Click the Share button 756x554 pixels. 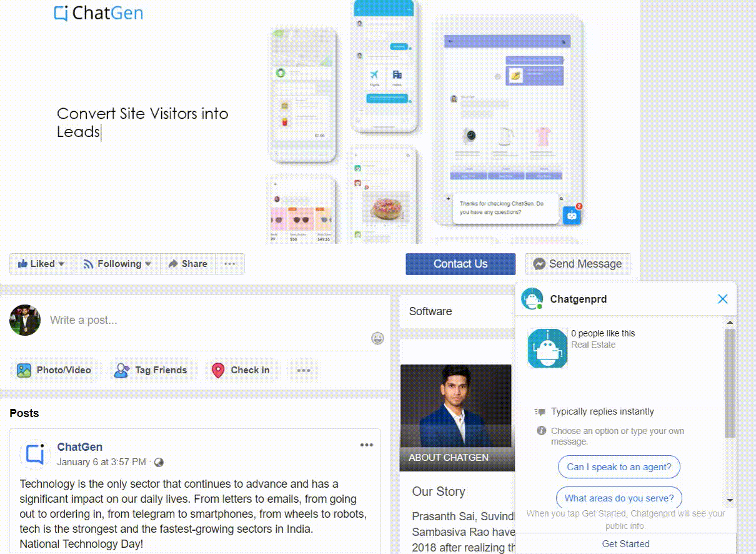(188, 264)
